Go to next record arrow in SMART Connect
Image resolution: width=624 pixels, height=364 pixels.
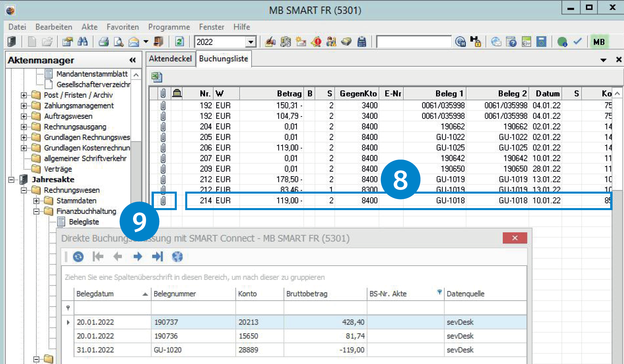137,257
